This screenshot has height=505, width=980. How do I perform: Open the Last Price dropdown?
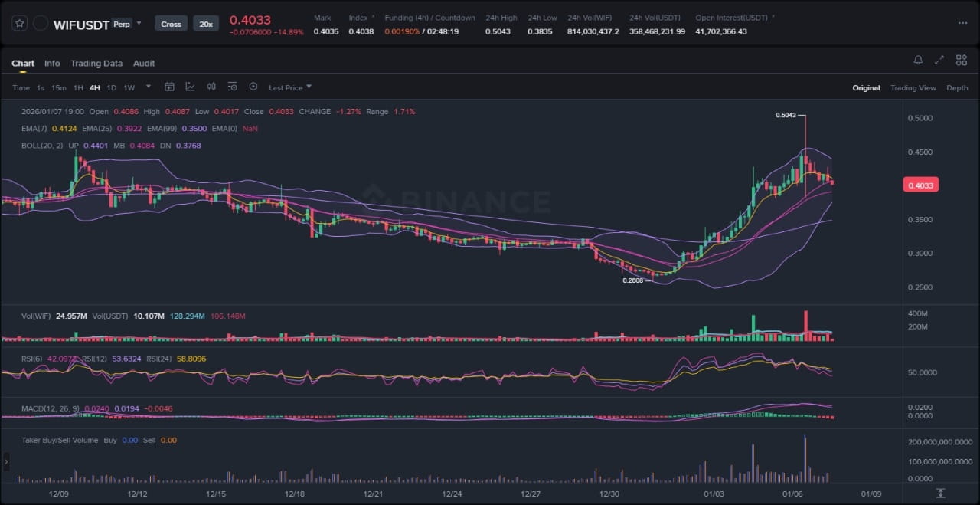(289, 88)
